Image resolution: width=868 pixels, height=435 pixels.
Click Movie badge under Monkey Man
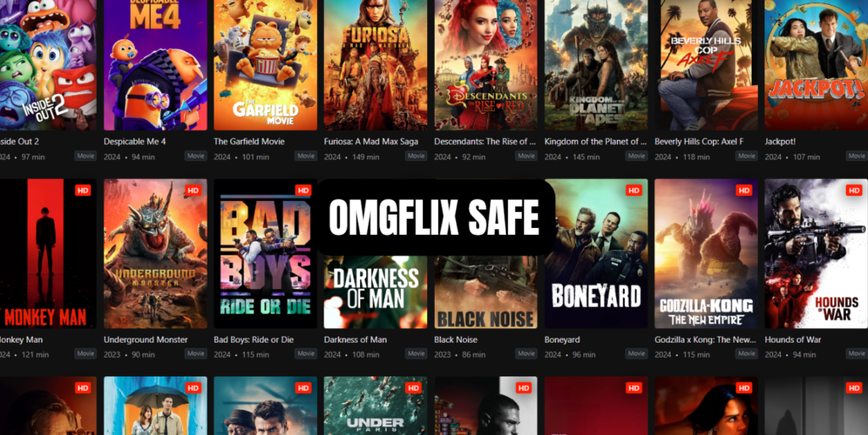(x=86, y=354)
